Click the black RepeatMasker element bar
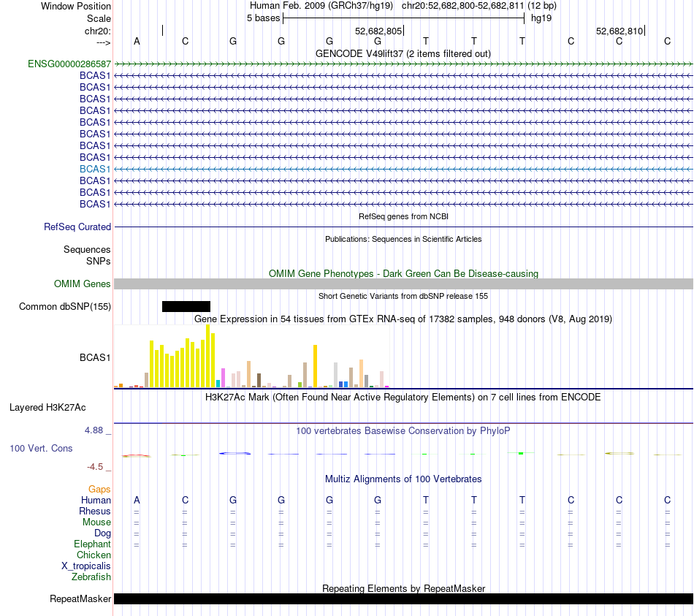The image size is (694, 616). pos(403,598)
